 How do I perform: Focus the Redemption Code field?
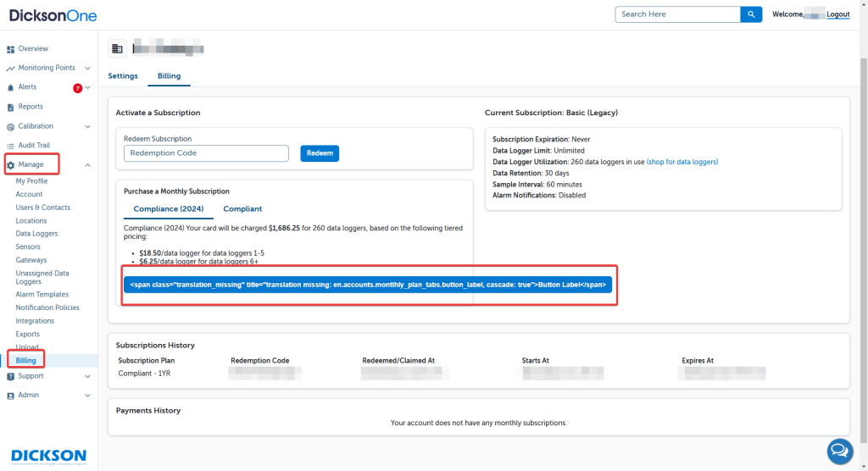coord(206,153)
